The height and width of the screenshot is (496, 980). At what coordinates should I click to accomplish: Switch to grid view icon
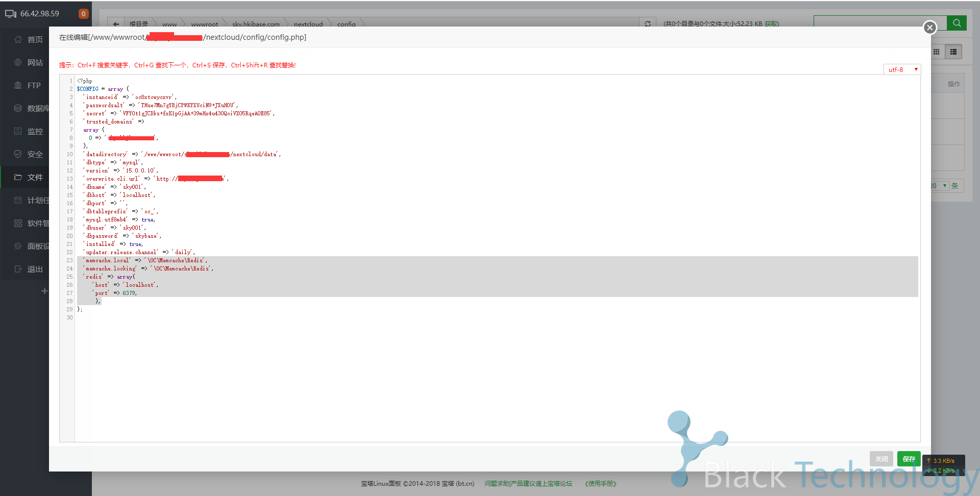937,52
